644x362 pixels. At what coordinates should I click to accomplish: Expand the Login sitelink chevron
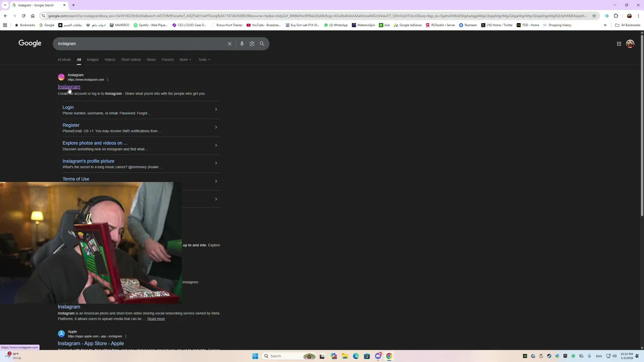tap(216, 110)
